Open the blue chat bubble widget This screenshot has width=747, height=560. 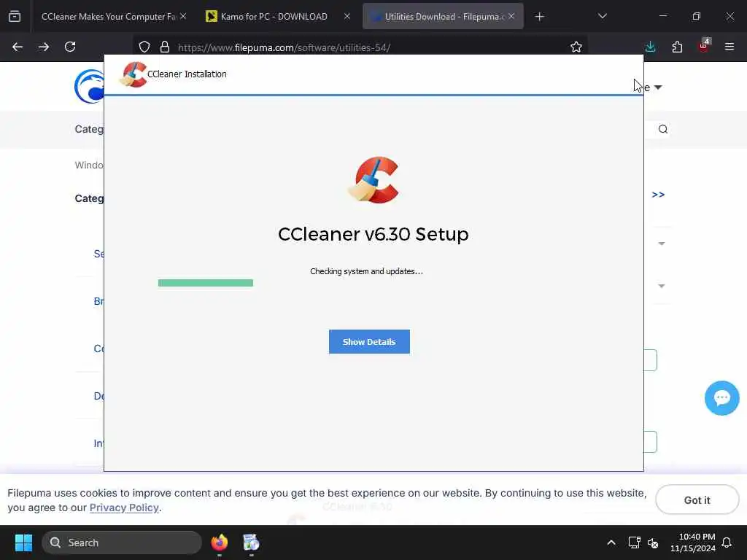(x=721, y=398)
